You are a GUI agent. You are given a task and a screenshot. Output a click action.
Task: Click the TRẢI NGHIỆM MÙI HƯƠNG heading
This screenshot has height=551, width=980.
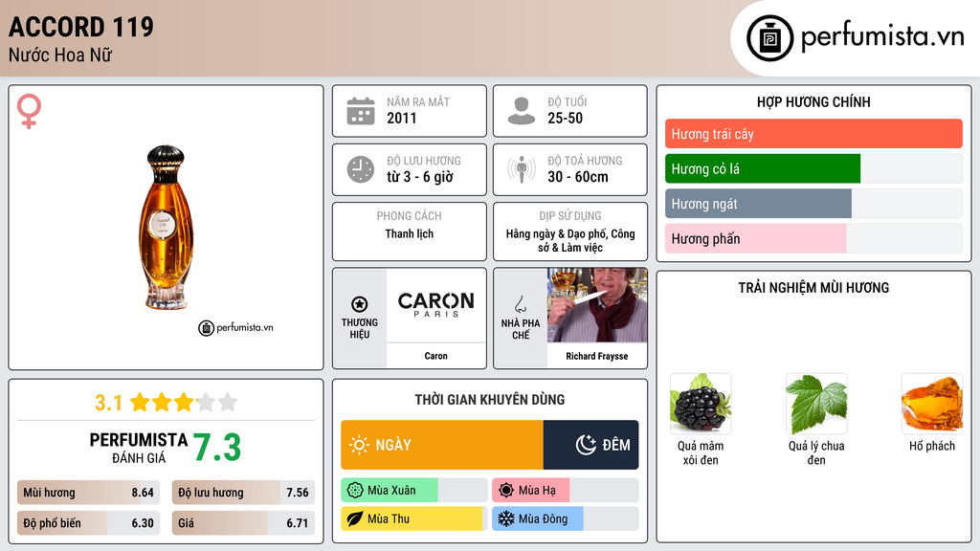pos(813,288)
